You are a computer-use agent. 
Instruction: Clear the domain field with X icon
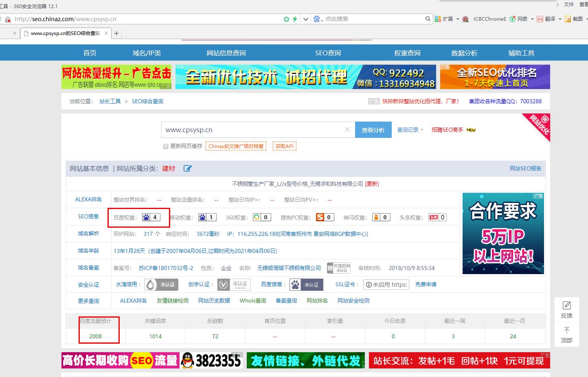(x=347, y=130)
